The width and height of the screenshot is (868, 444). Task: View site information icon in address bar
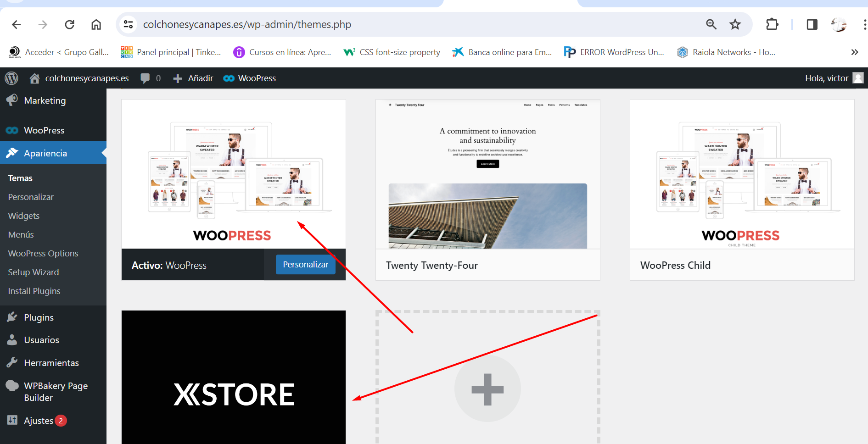[128, 25]
